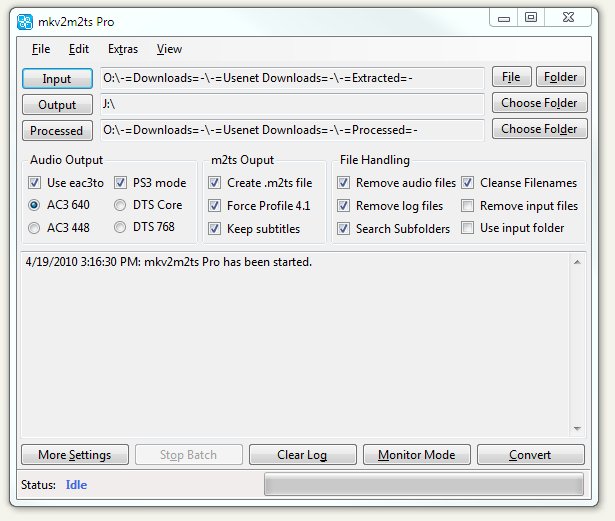This screenshot has width=615, height=521.
Task: Open the Extras menu
Action: click(x=123, y=49)
